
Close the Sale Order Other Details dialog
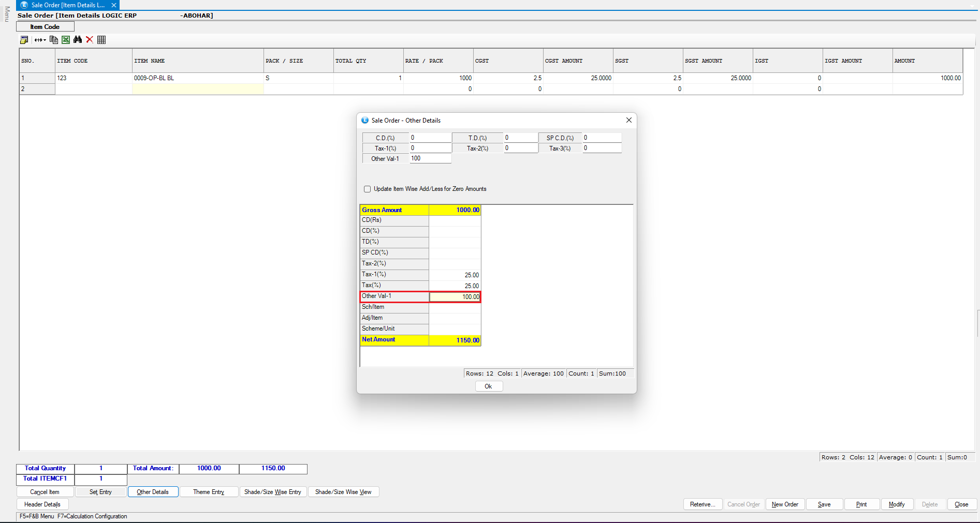(x=628, y=120)
